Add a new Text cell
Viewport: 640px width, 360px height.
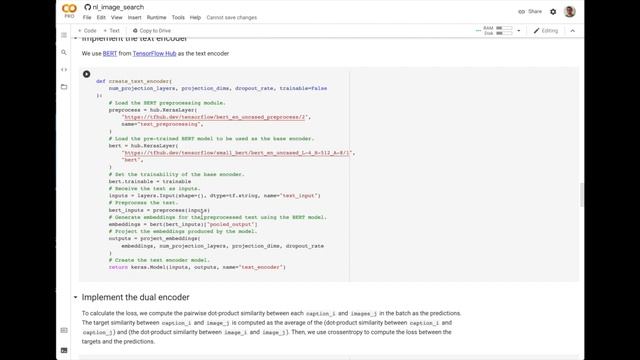pos(111,31)
